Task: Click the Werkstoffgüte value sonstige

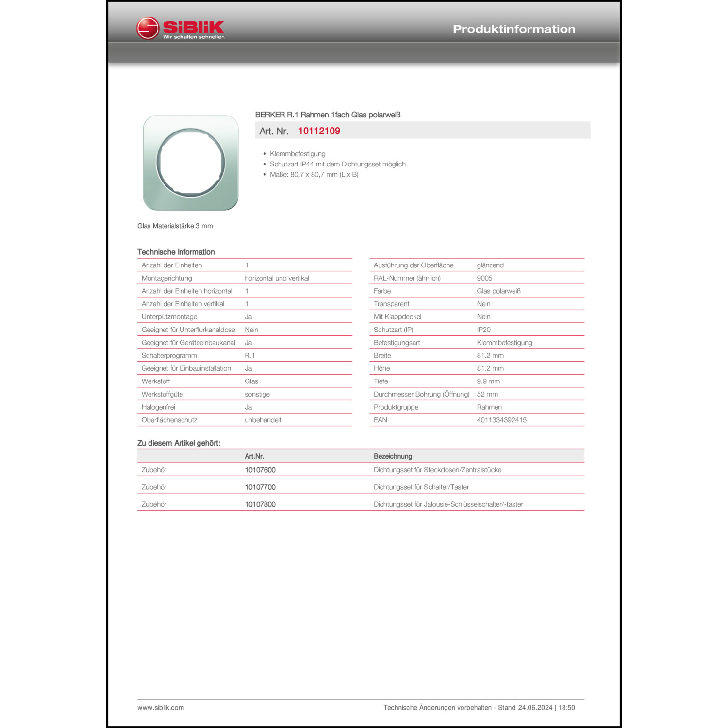Action: click(257, 394)
